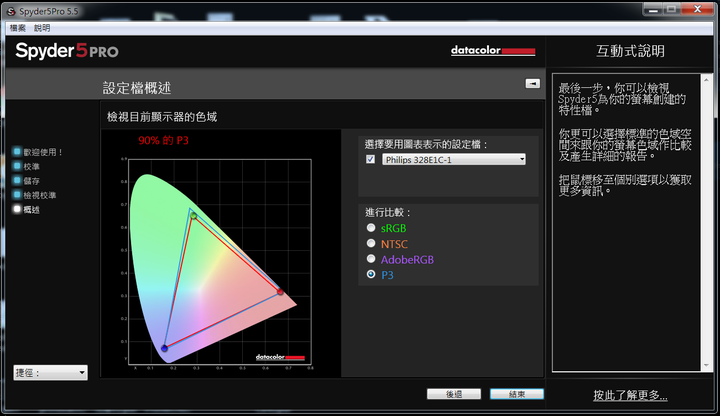720x416 pixels.
Task: Toggle the Philips 328E1C-1 profile checkbox
Action: [x=371, y=159]
